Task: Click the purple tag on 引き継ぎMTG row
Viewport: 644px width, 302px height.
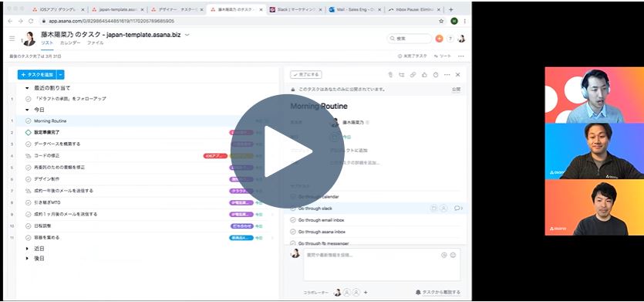Action: coord(241,202)
